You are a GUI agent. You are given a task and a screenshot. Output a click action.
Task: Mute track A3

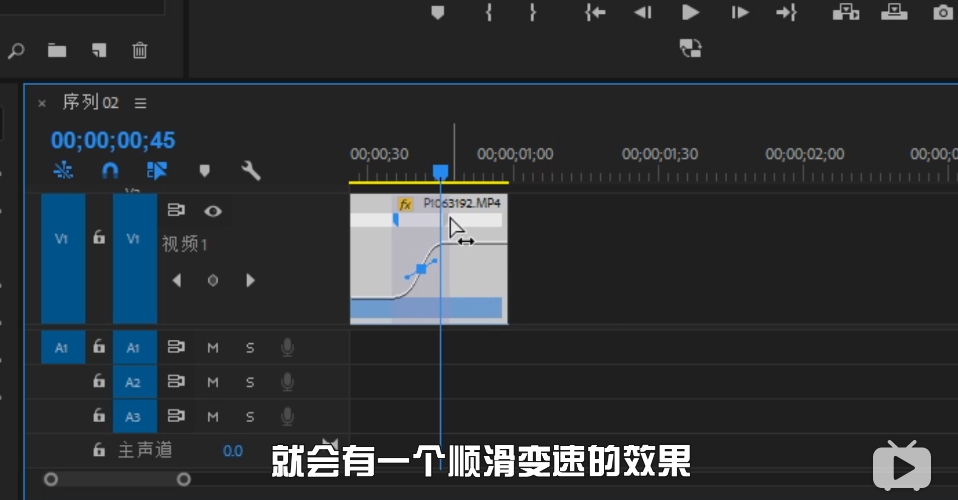pyautogui.click(x=213, y=416)
